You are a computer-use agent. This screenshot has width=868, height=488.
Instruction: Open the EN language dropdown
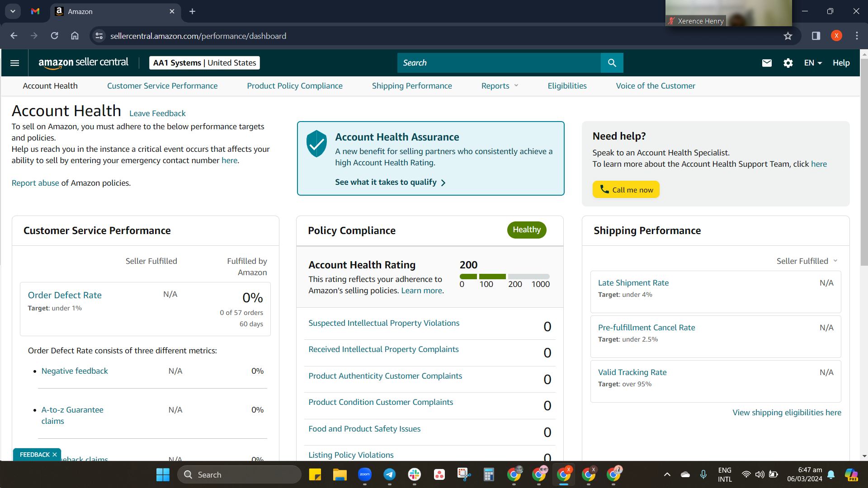[x=813, y=63]
